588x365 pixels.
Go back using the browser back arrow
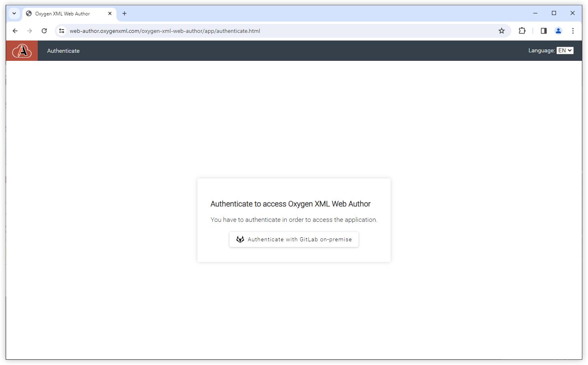pos(15,31)
